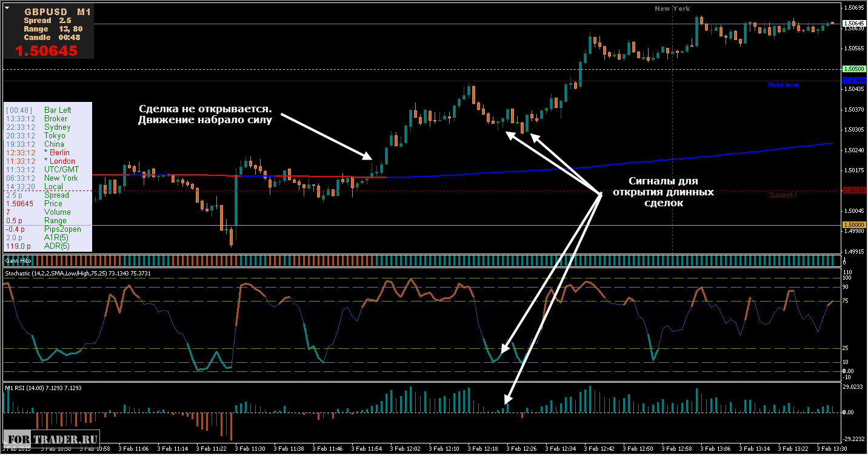This screenshot has height=455, width=868.
Task: Click the 1.50175 price axis label
Action: [x=853, y=170]
